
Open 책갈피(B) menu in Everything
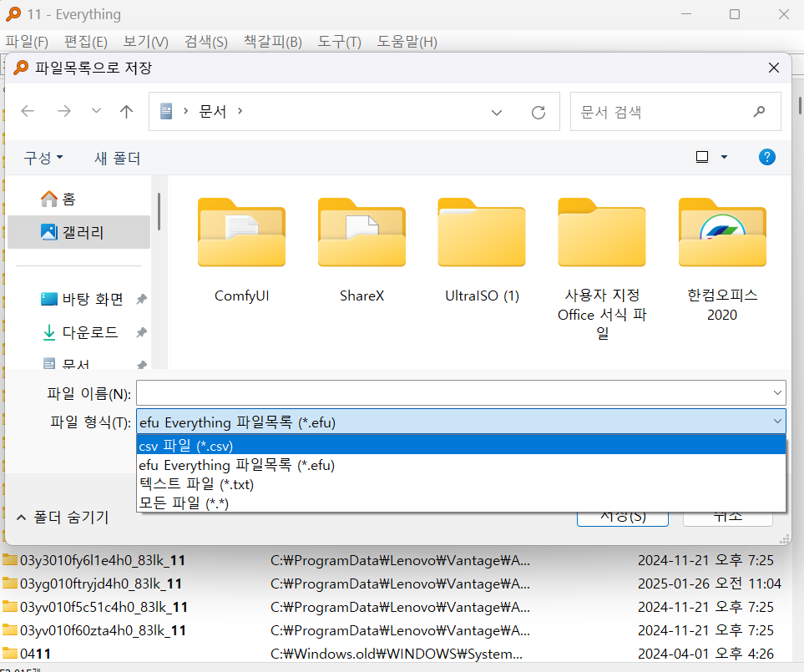point(273,42)
